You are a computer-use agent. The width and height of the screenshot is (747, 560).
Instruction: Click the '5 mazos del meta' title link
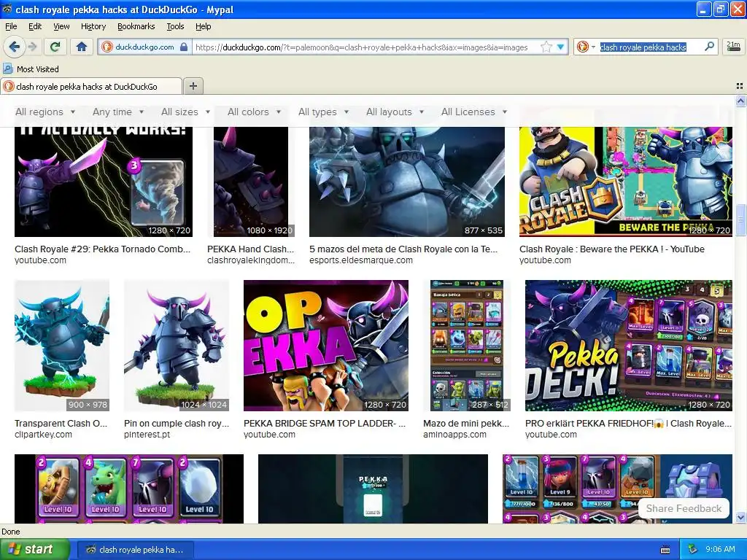coord(403,249)
